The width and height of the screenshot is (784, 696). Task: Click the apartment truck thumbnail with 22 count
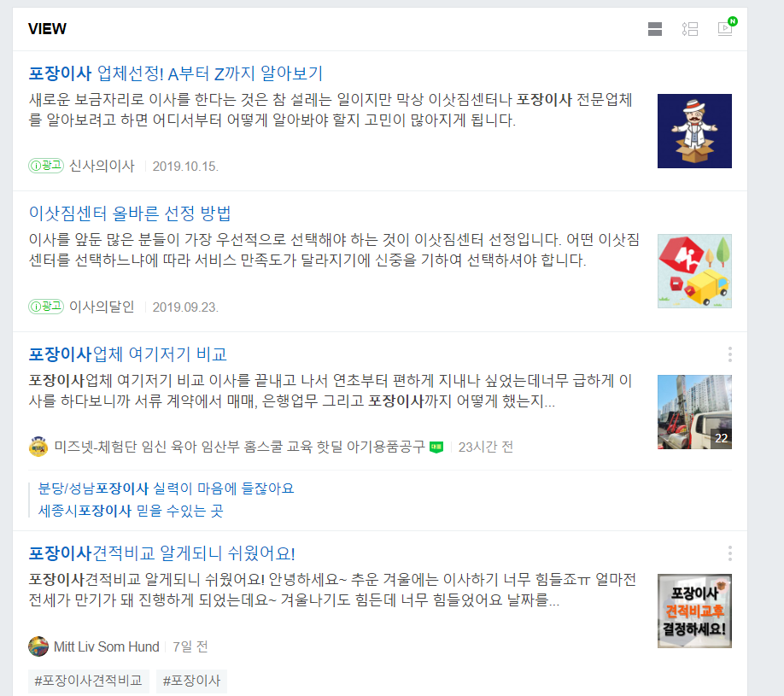(x=694, y=412)
